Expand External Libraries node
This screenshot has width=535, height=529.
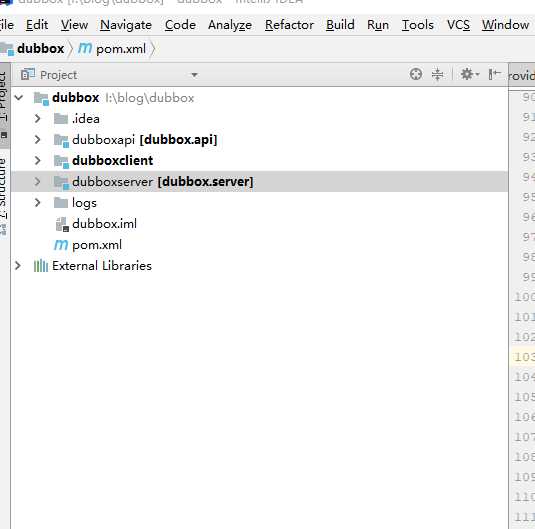tap(18, 266)
